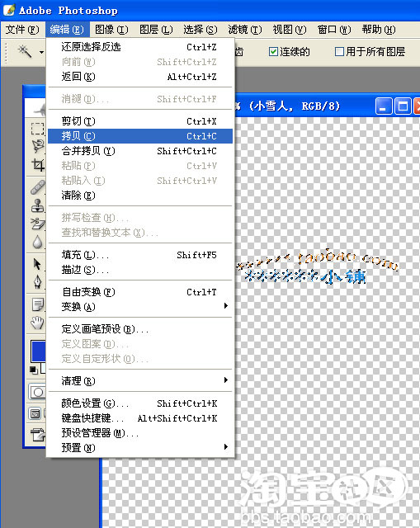420x528 pixels.
Task: Select the Healing Brush tool
Action: click(38, 187)
